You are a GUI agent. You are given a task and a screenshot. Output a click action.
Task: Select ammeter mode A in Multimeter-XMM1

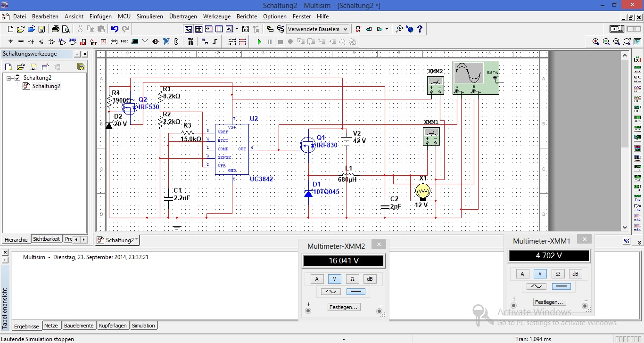point(522,274)
